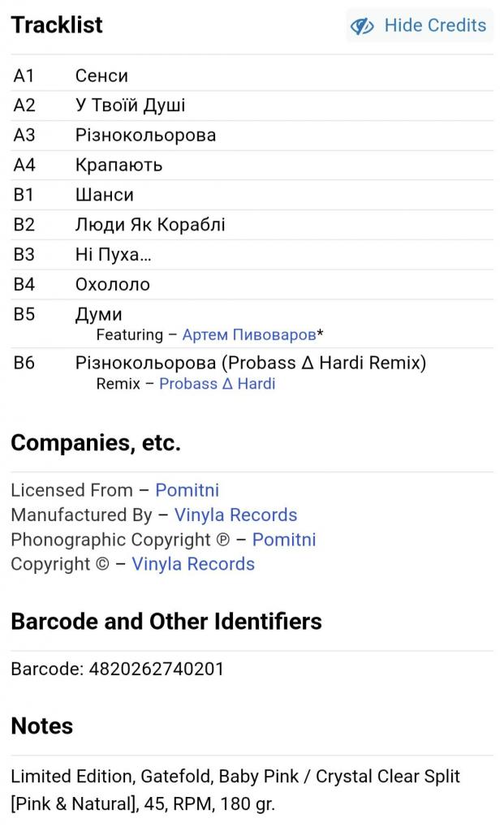Select track B2 Люди Як Кораблі
Screen dimensions: 504x831
tap(150, 225)
